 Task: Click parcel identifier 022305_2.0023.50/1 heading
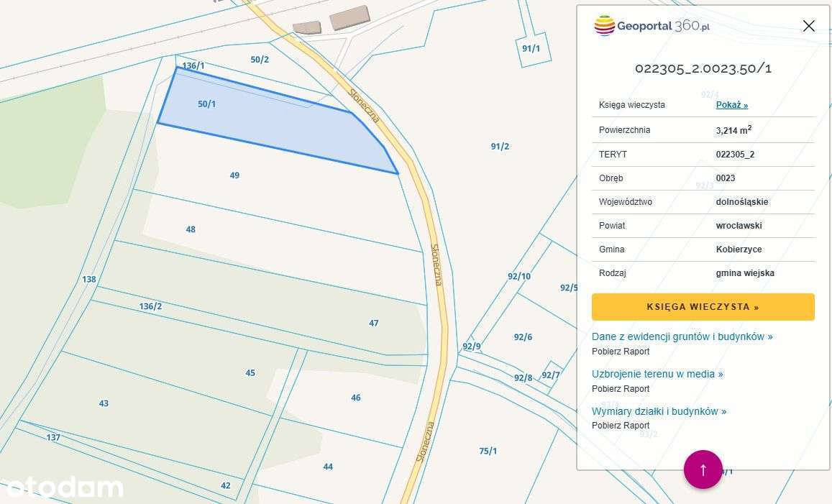(x=703, y=68)
